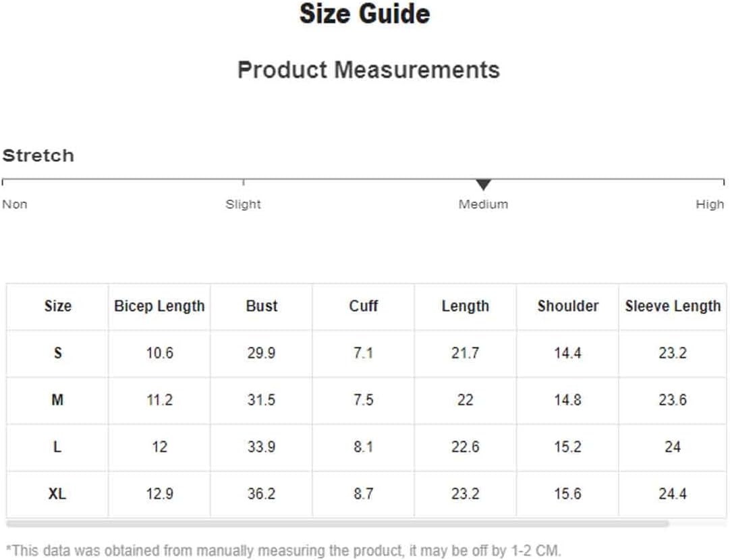Select the XL size row label
This screenshot has height=560, width=730.
pos(57,494)
